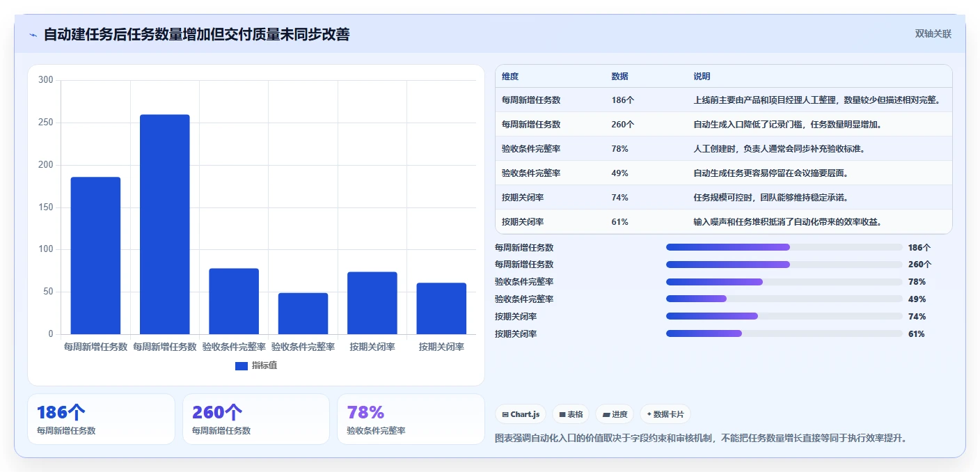
Task: Open the 260个 data card
Action: [256, 419]
